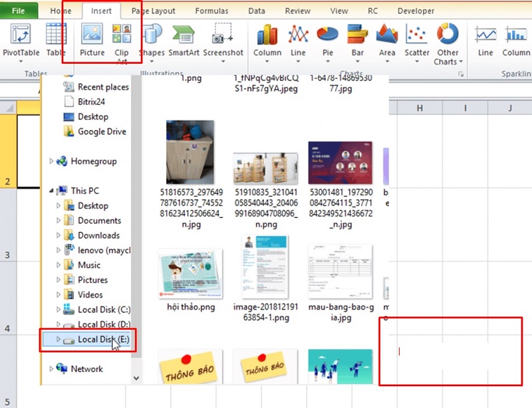Viewport: 532px width, 408px height.
Task: Select the Screenshot tool
Action: [223, 39]
